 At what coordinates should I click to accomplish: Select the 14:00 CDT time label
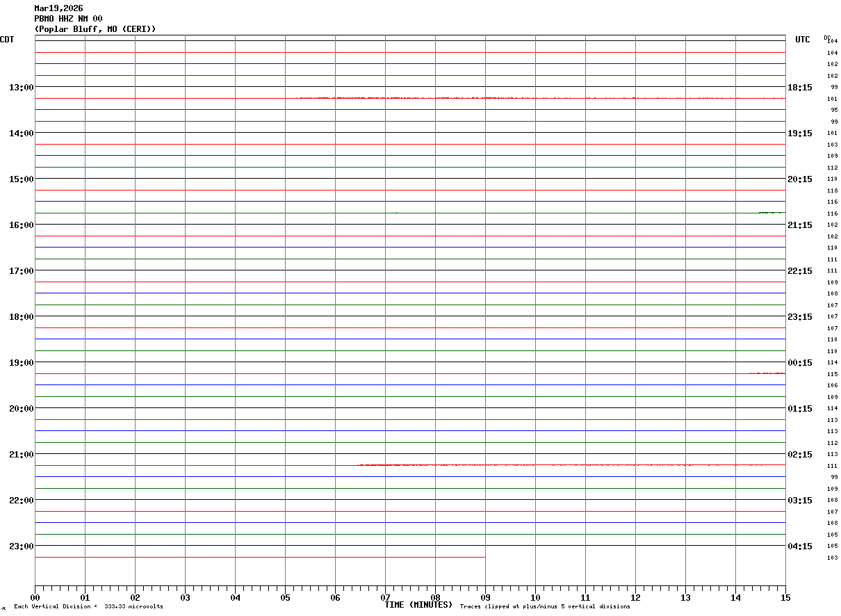click(22, 133)
